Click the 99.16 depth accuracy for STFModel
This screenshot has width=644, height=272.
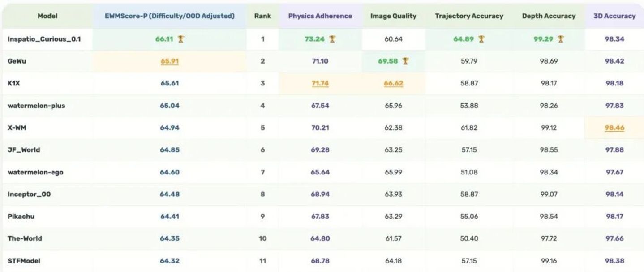pos(549,261)
